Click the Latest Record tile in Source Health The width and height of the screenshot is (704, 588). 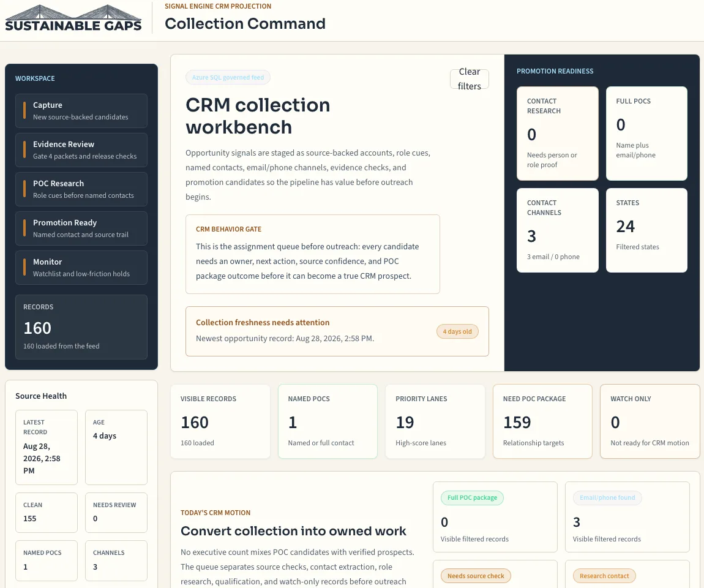coord(47,447)
